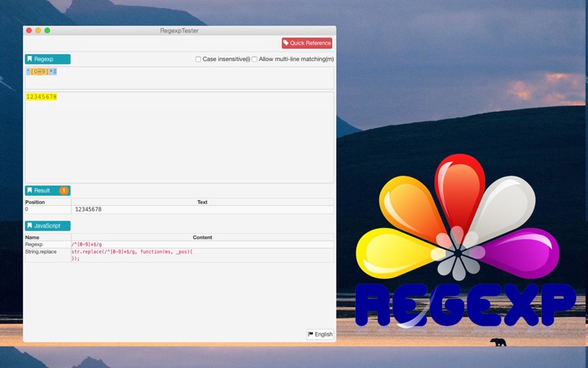Click the highlighted test text 12345678
Image resolution: width=588 pixels, height=368 pixels.
point(41,96)
